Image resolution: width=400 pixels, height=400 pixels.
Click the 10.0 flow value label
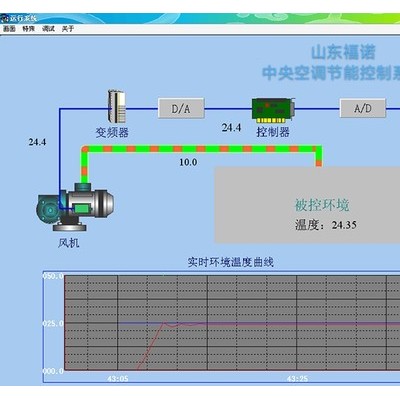(188, 162)
